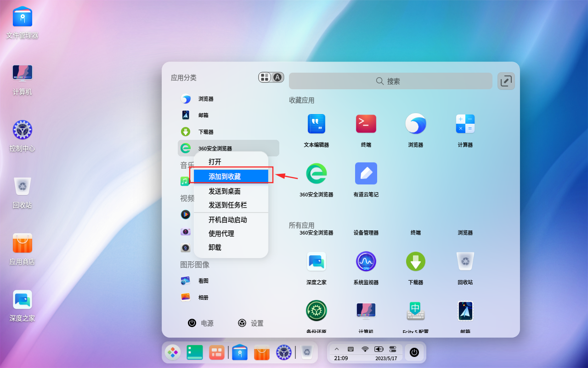Choose 卸载 to uninstall the app
Image resolution: width=588 pixels, height=368 pixels.
point(214,247)
